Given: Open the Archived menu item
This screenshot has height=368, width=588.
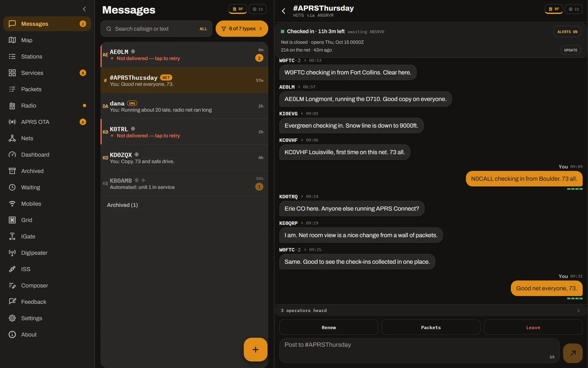Looking at the screenshot, I should [47, 171].
